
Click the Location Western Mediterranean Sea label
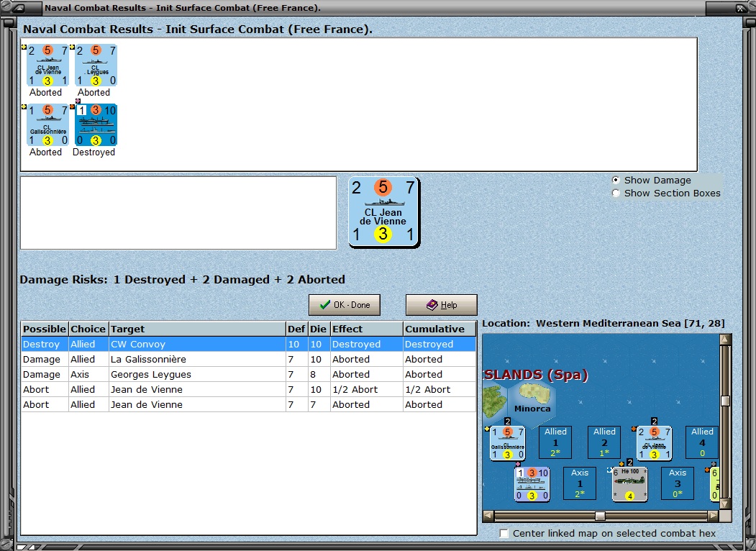point(604,324)
